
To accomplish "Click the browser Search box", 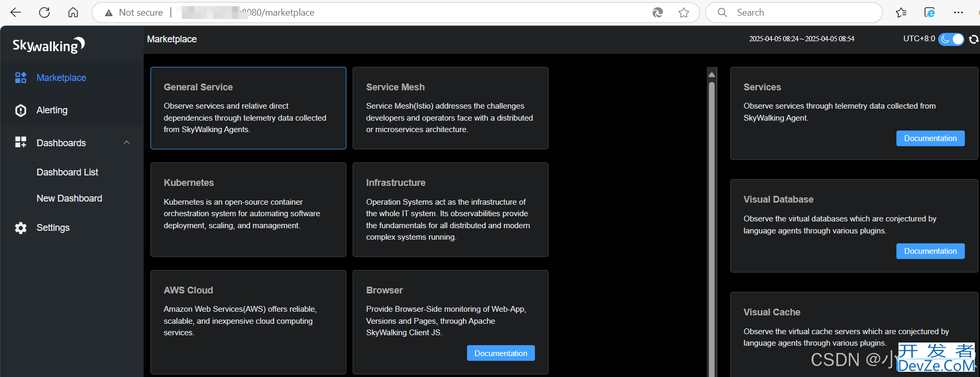I will tap(794, 13).
